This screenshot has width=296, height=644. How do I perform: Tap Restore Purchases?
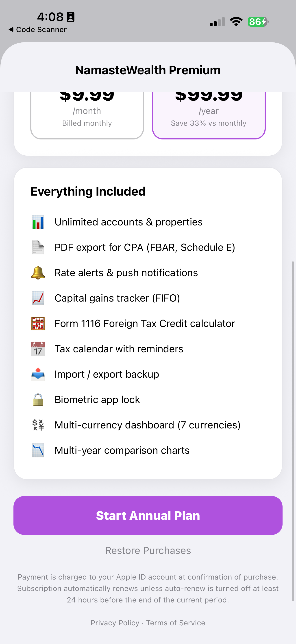point(148,551)
